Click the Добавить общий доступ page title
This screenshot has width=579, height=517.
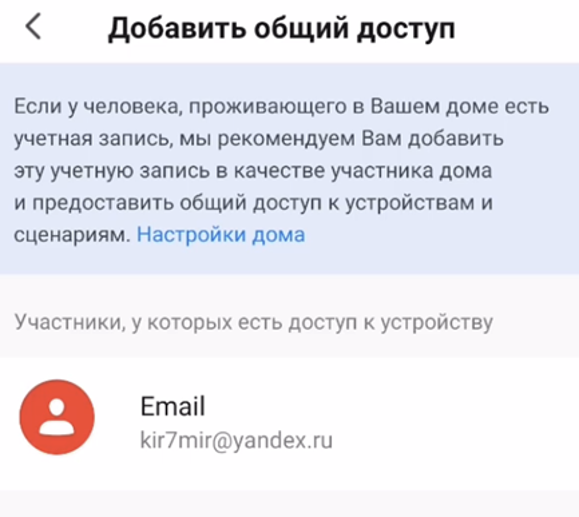281,28
